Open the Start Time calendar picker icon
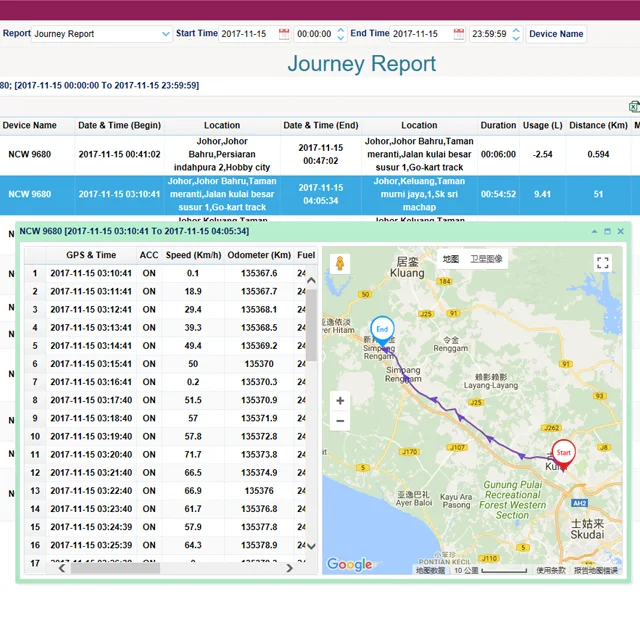640x640 pixels. [284, 34]
